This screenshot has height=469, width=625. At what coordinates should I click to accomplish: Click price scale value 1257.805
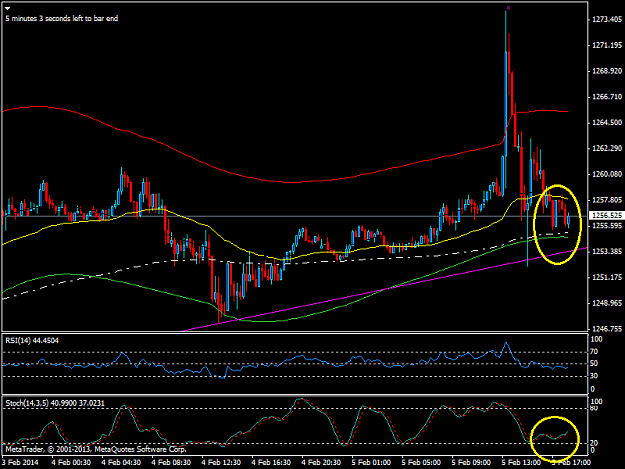[x=607, y=200]
